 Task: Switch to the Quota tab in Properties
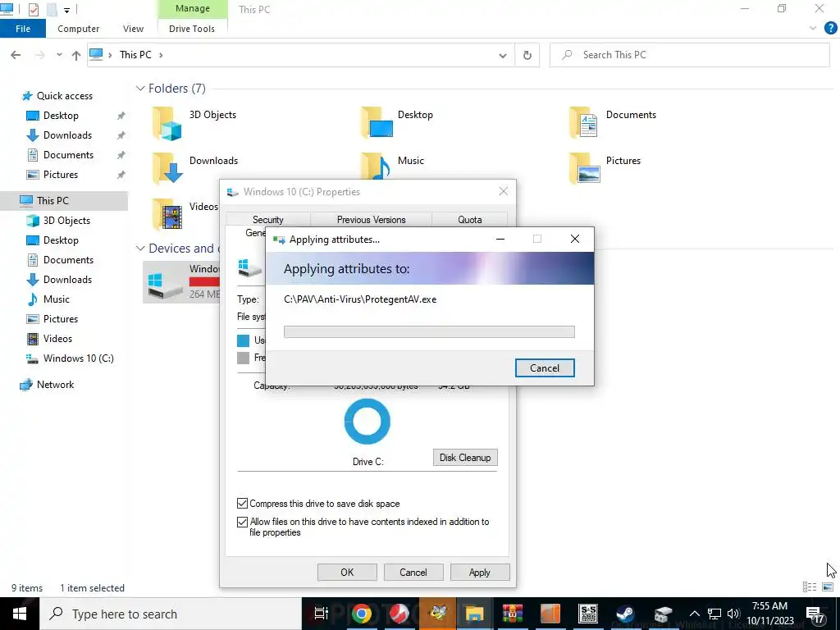470,220
